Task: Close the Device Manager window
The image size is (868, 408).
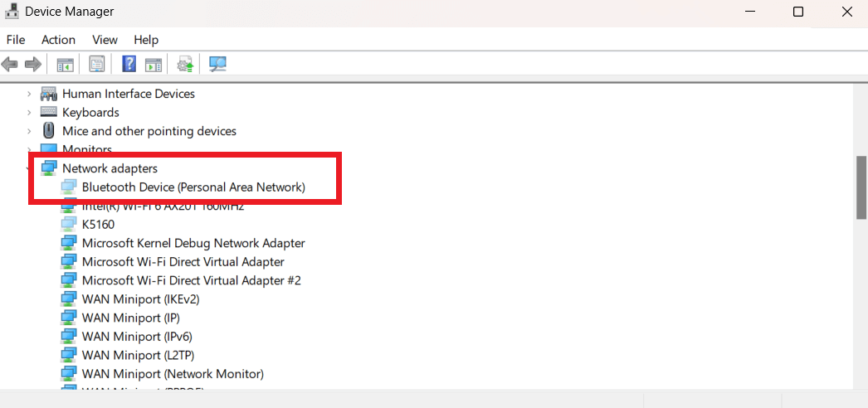Action: pyautogui.click(x=847, y=12)
